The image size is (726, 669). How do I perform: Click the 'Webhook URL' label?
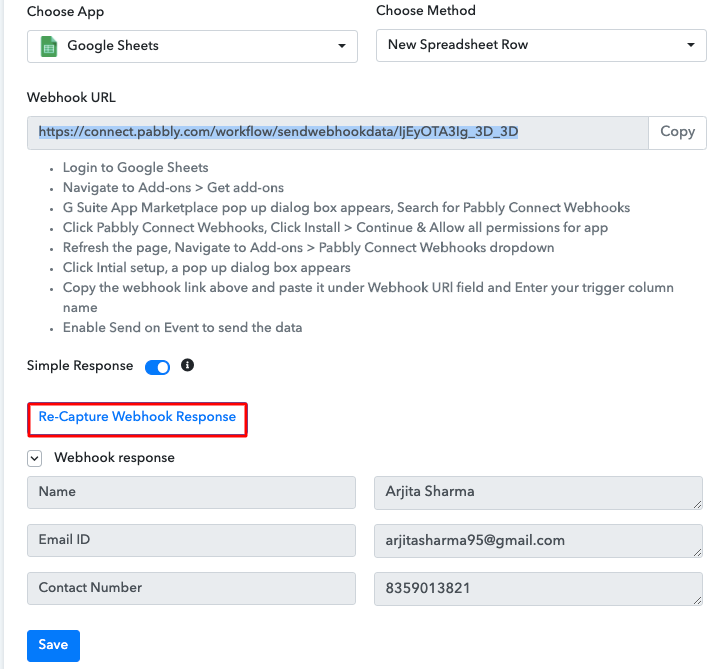[71, 97]
